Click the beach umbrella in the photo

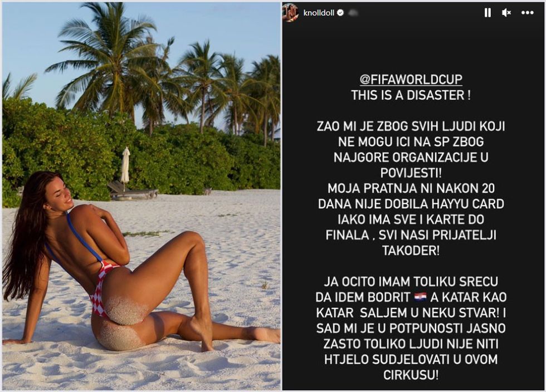pos(125,167)
